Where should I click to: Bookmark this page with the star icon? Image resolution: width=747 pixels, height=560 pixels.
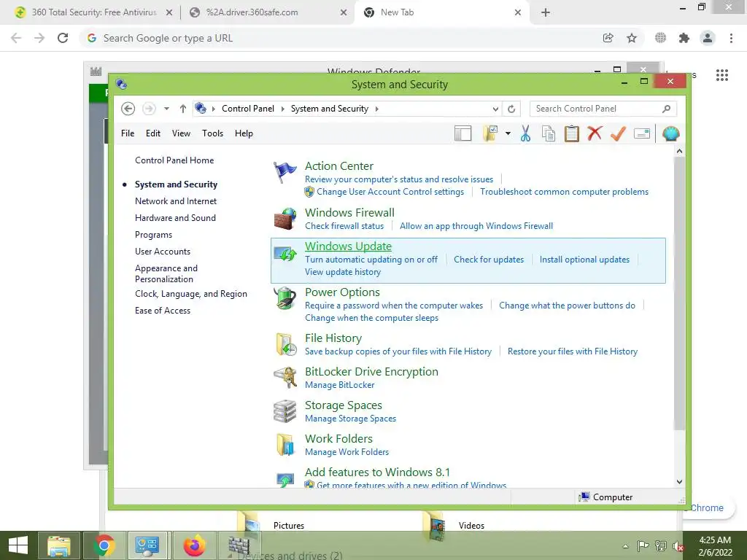[632, 38]
